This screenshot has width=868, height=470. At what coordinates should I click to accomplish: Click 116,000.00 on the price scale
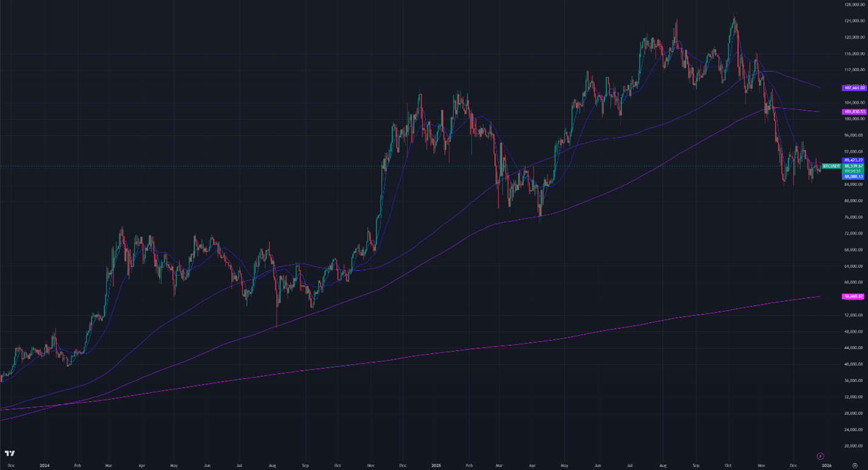coord(853,54)
